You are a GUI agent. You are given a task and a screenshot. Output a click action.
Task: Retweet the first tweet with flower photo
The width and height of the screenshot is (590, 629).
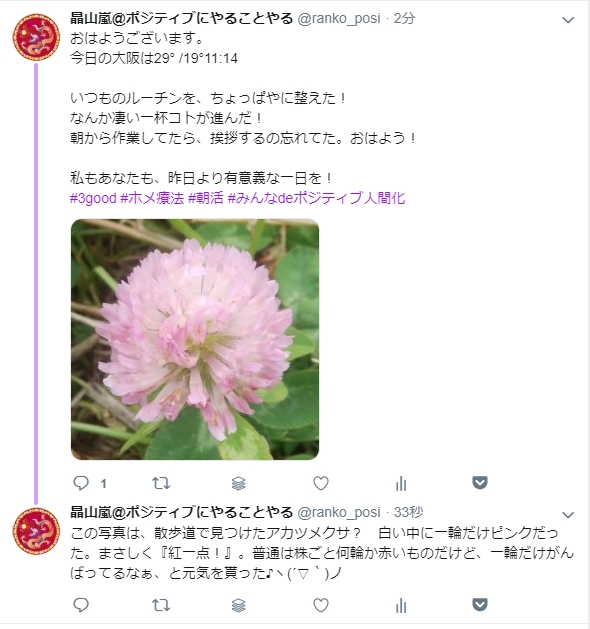(x=161, y=483)
